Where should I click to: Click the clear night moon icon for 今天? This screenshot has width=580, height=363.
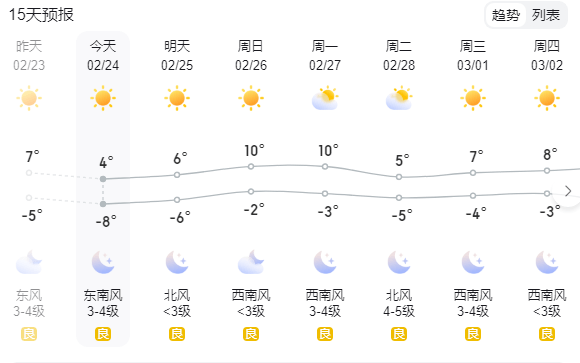(103, 262)
